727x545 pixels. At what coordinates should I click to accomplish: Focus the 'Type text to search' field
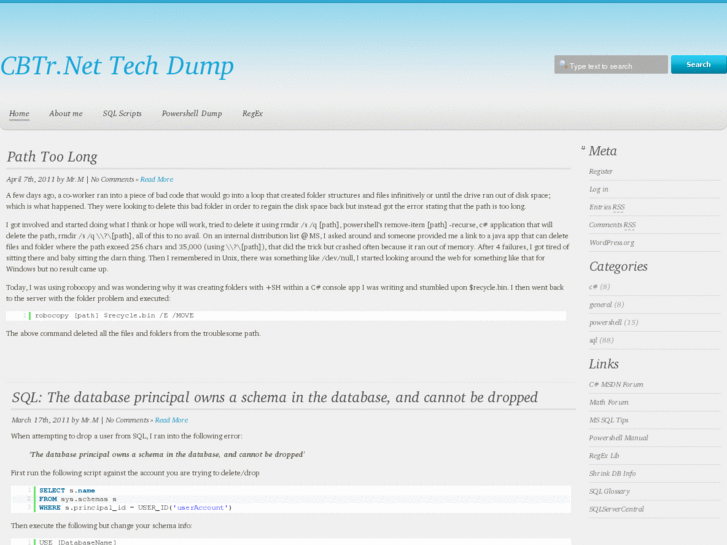[x=611, y=64]
